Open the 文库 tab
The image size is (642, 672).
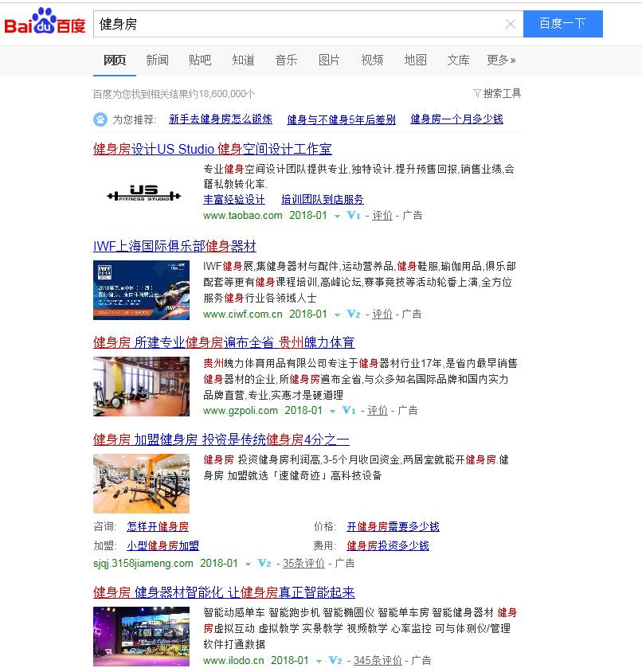[458, 60]
